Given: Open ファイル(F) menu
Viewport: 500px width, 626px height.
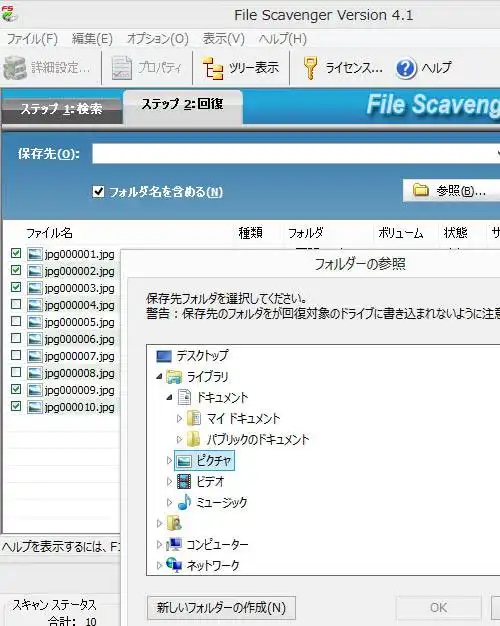Looking at the screenshot, I should coord(32,39).
